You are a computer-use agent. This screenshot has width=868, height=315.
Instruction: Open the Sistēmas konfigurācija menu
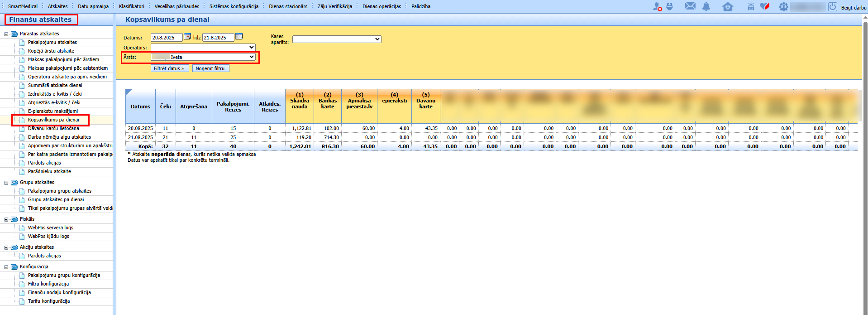click(x=234, y=6)
